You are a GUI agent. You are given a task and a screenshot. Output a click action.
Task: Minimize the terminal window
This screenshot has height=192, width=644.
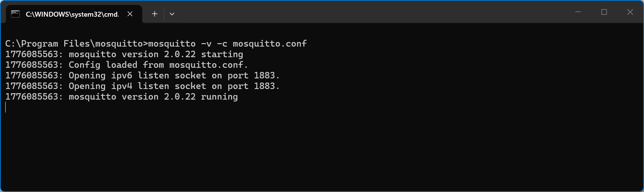578,12
